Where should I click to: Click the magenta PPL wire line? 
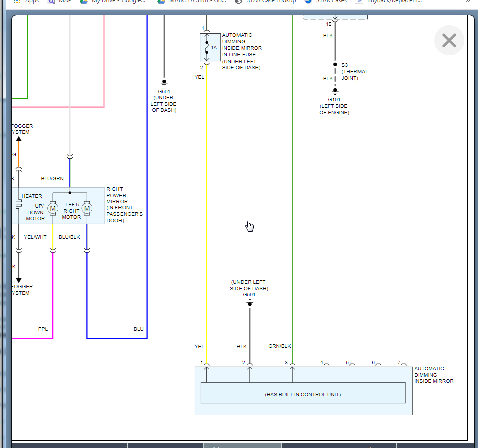pyautogui.click(x=53, y=295)
